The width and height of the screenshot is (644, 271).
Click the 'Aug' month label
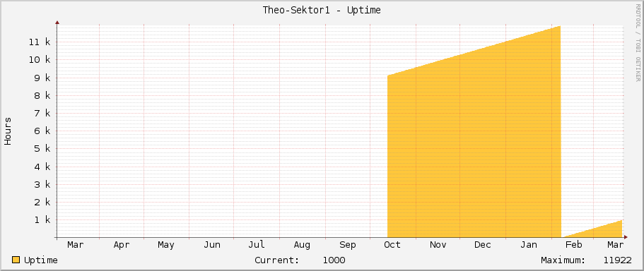(302, 245)
